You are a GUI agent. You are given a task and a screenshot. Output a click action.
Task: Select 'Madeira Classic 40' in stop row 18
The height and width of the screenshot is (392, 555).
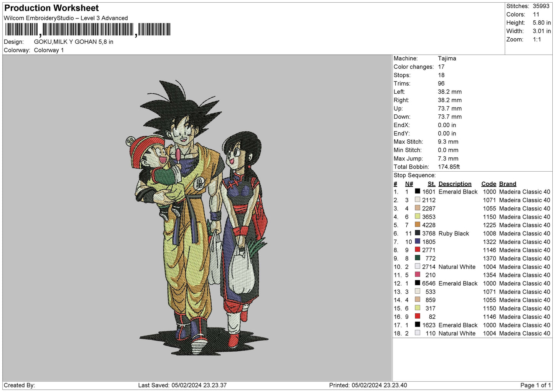(525, 334)
